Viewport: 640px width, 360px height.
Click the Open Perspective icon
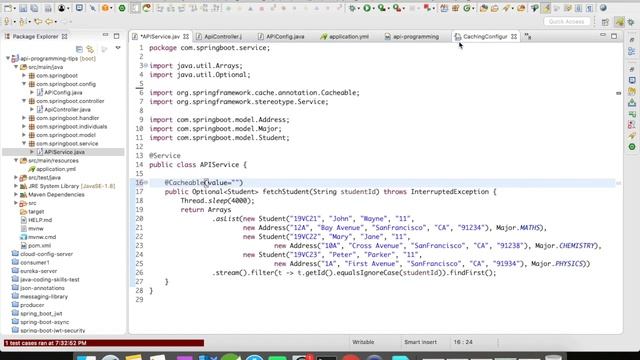pos(605,22)
